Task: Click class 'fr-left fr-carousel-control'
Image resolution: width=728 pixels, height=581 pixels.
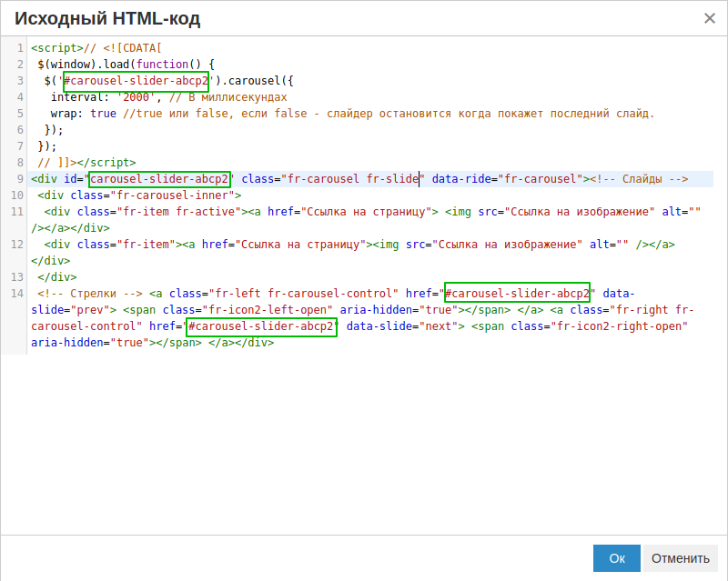Action: click(x=304, y=294)
